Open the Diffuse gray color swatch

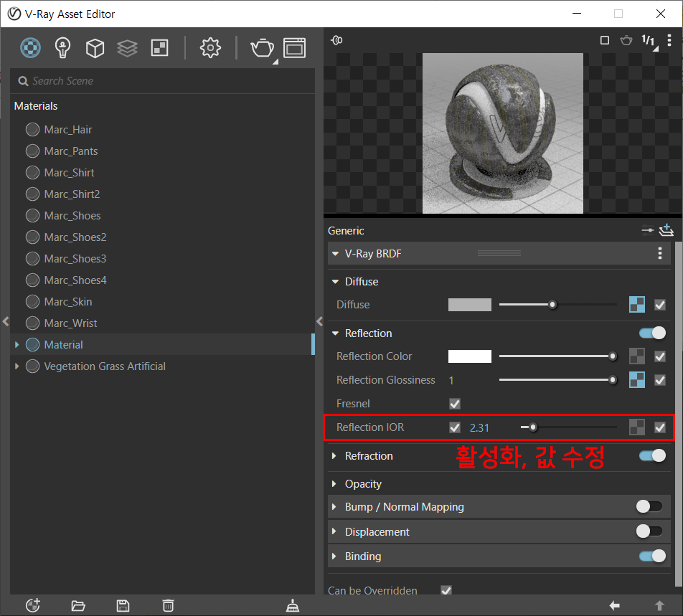click(x=469, y=305)
